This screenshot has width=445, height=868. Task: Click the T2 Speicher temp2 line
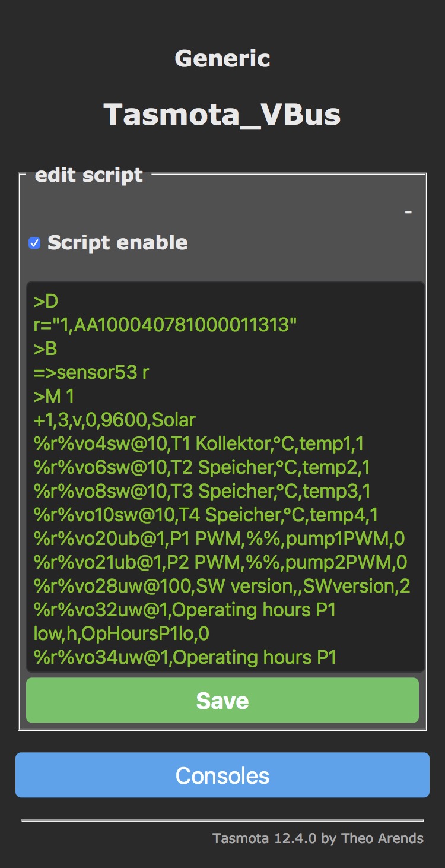pyautogui.click(x=202, y=468)
